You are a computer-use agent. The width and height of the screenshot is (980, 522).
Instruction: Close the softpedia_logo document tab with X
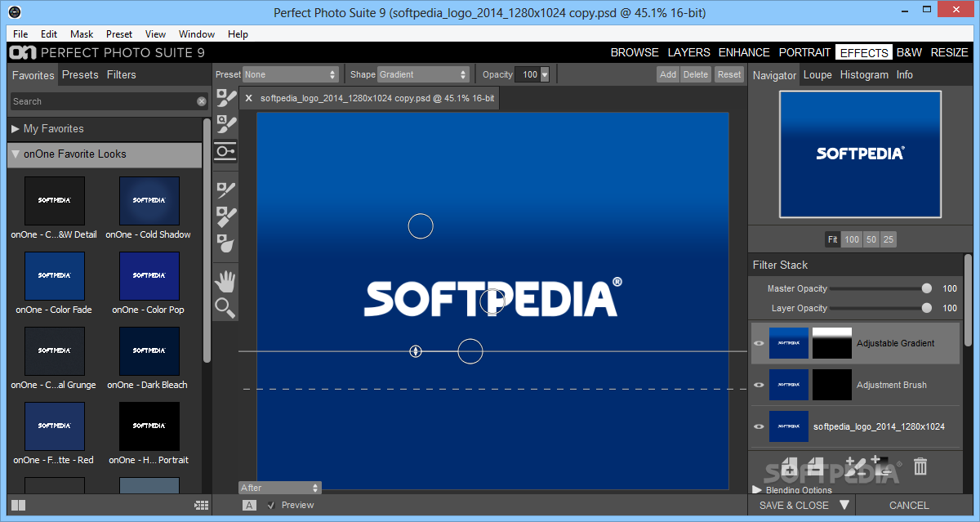click(x=249, y=98)
